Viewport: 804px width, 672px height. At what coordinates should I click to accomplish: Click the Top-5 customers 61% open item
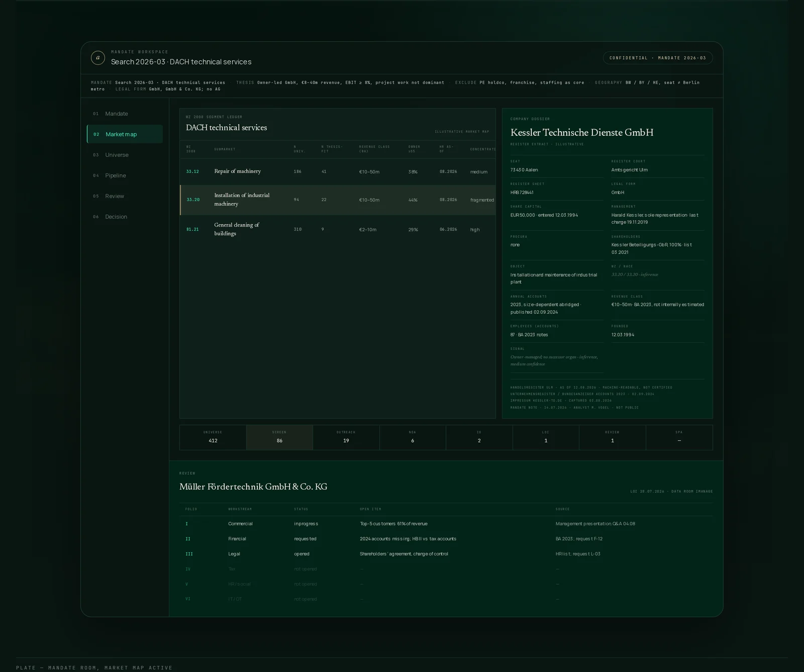click(393, 524)
